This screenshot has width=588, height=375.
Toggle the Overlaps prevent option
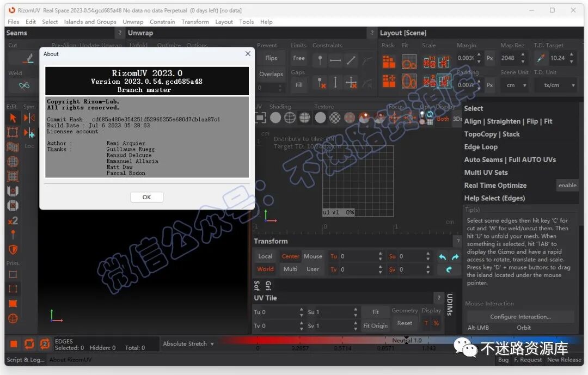(271, 74)
